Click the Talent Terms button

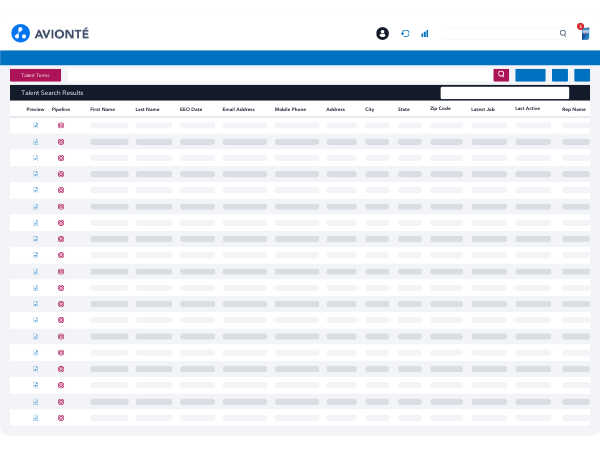click(36, 75)
